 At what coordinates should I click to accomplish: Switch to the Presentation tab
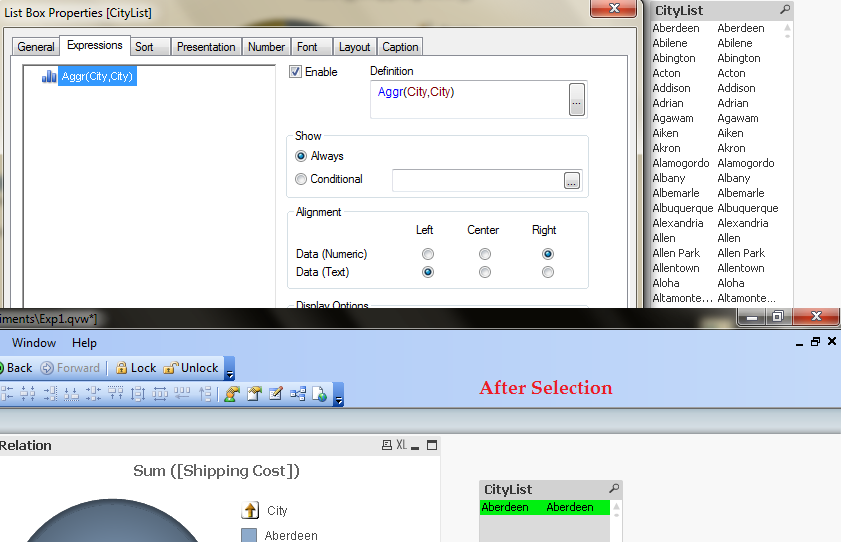206,47
